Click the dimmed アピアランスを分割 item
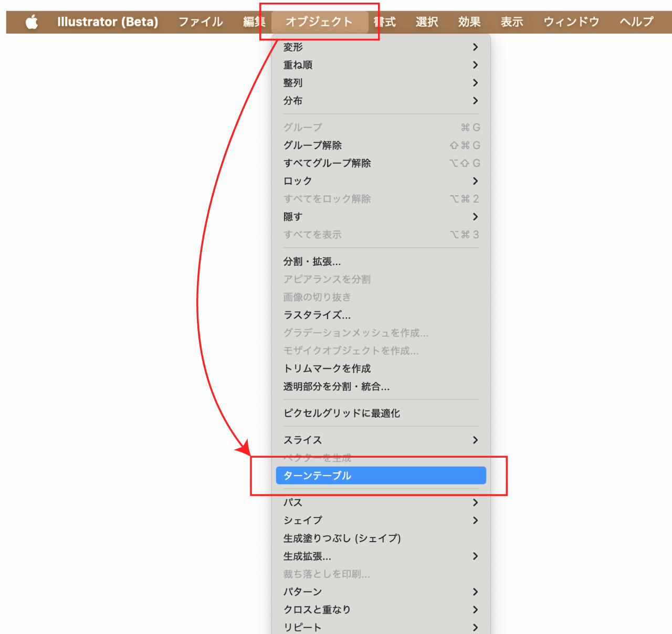672x634 pixels. [x=381, y=279]
